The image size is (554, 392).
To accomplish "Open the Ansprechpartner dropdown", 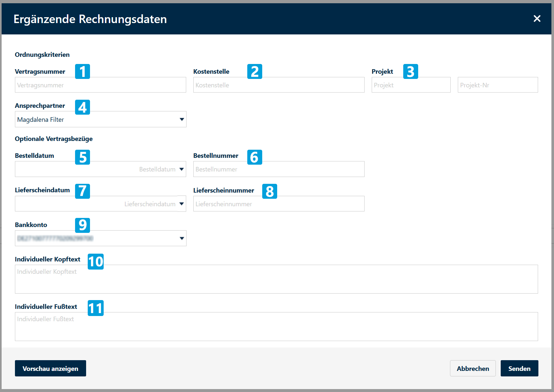I will pos(182,120).
